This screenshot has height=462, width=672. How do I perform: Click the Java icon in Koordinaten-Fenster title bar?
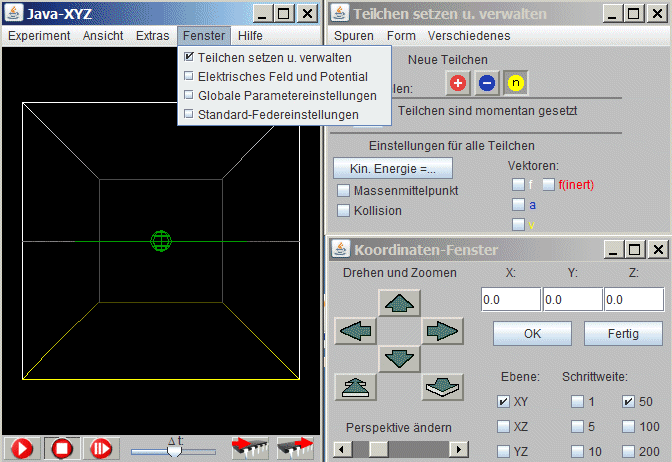pos(340,249)
